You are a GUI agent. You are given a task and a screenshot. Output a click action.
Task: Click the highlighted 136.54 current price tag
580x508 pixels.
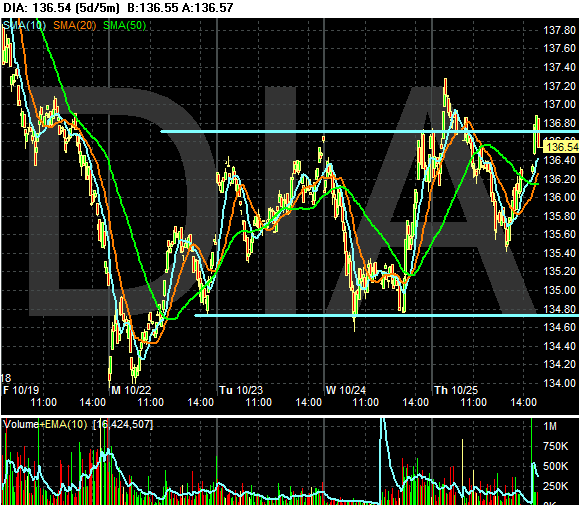point(562,147)
